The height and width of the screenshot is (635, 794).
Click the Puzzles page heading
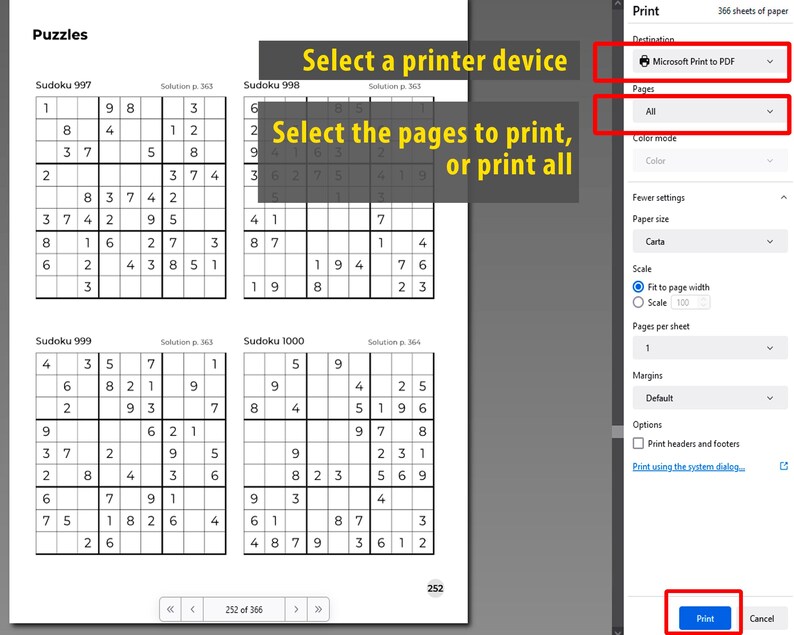coord(60,34)
